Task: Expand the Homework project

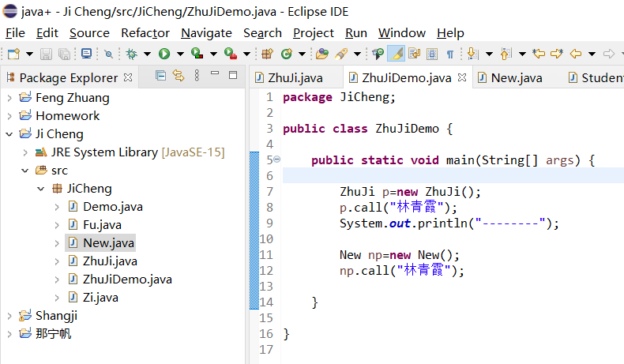Action: [9, 116]
